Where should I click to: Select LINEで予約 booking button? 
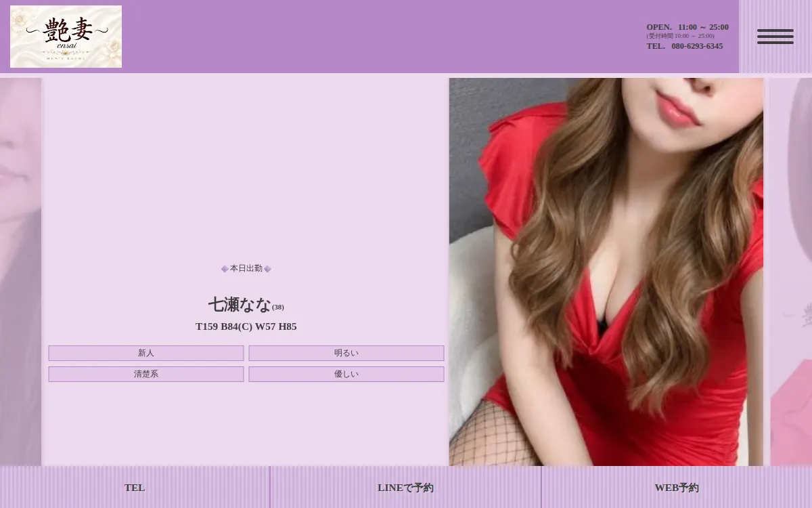[405, 488]
